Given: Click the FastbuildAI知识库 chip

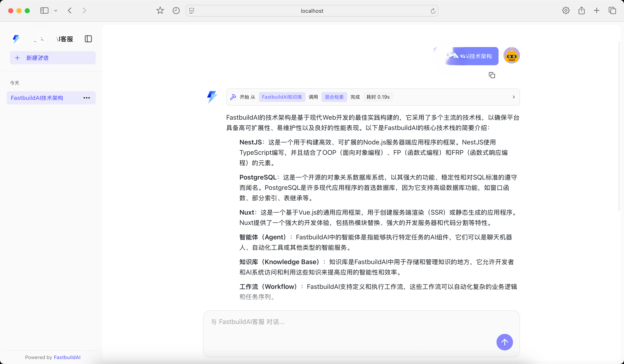Looking at the screenshot, I should tap(282, 97).
